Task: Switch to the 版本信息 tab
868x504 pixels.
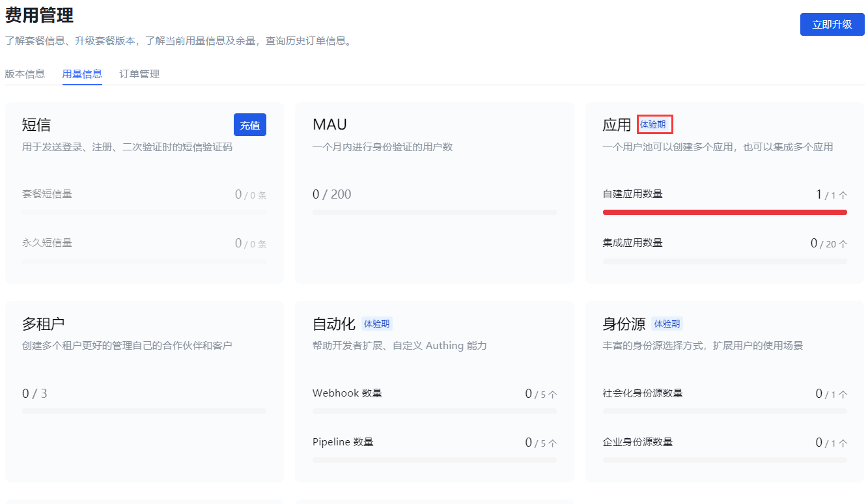Action: pyautogui.click(x=25, y=74)
